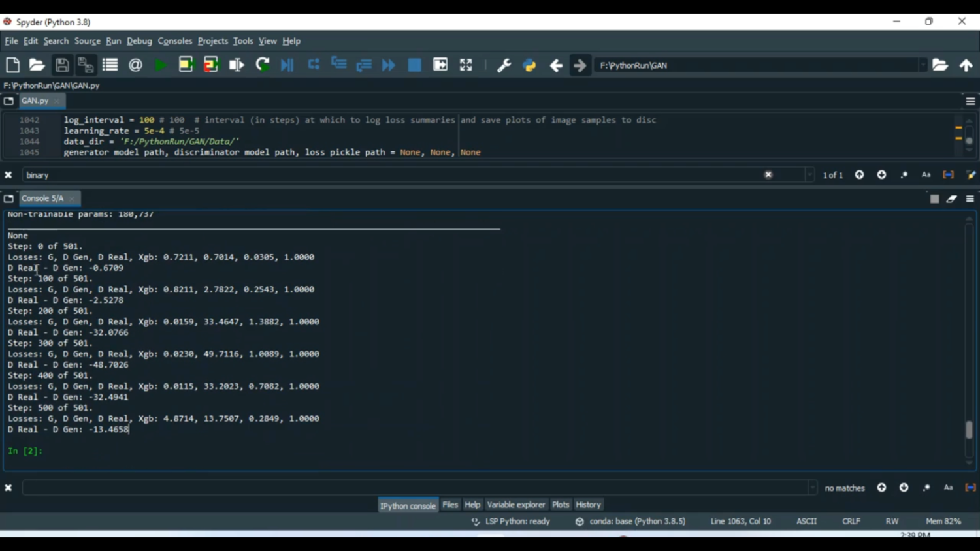
Task: Click the PYTHONPATH manager Python icon
Action: pyautogui.click(x=529, y=65)
